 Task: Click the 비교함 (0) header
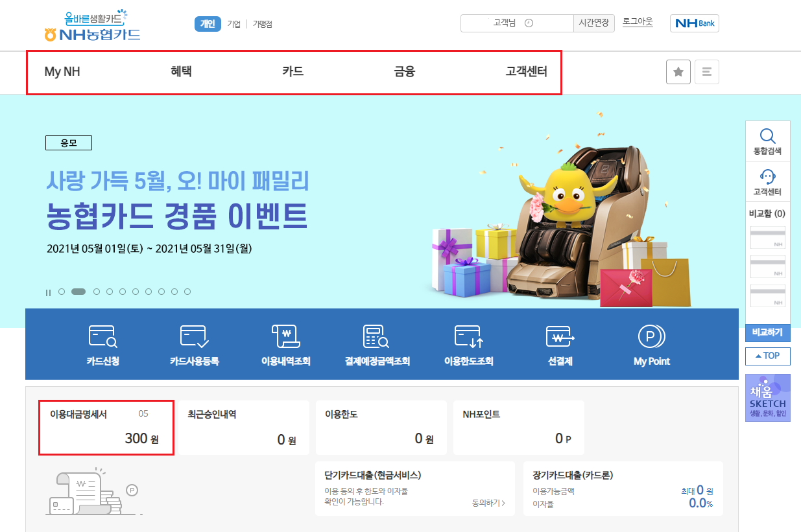(768, 213)
